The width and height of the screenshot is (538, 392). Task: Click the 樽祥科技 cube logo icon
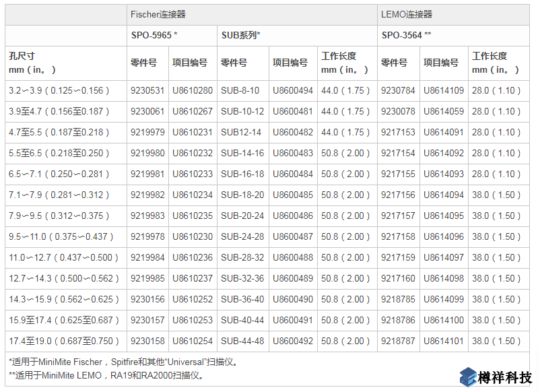point(469,377)
